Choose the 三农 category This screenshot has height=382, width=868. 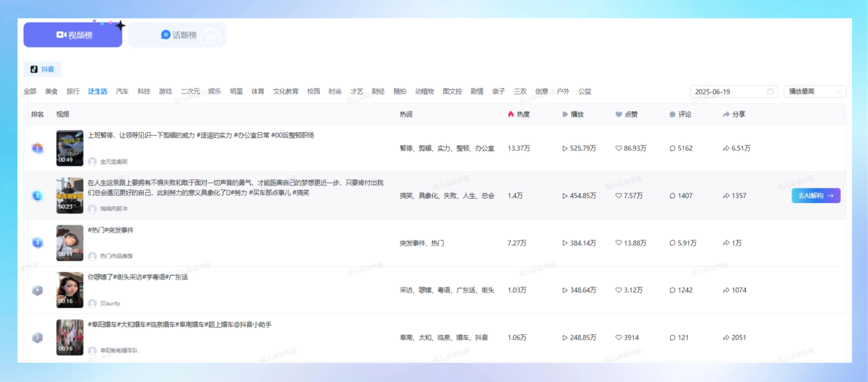point(520,92)
